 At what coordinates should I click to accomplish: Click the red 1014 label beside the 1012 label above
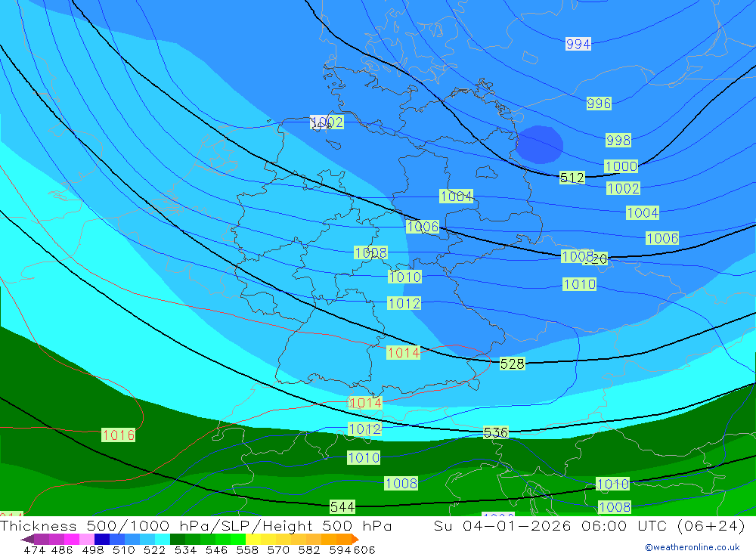pyautogui.click(x=403, y=353)
